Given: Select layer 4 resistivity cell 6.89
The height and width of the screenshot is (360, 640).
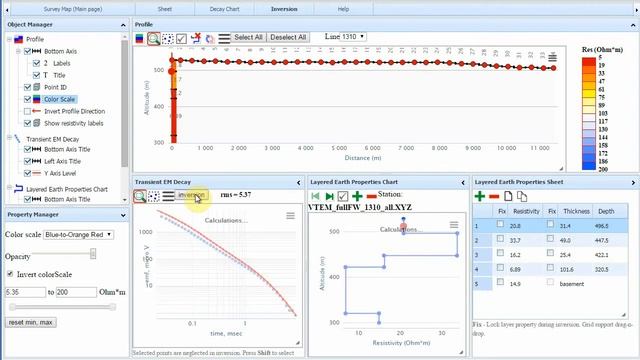Looking at the screenshot, I should (526, 269).
